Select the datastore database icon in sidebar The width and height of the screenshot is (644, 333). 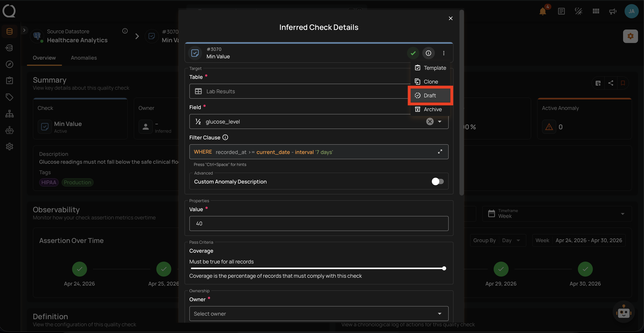pos(10,31)
